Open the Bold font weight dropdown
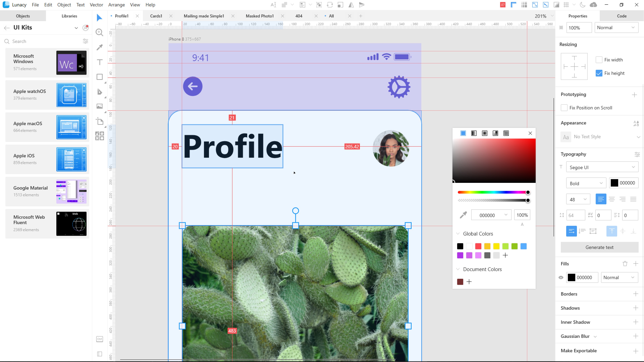This screenshot has width=644, height=362. [x=586, y=183]
